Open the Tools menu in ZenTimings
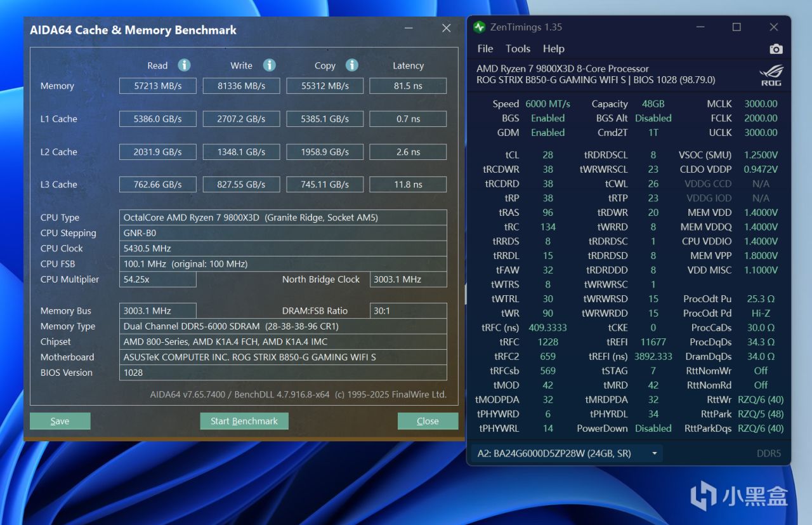The height and width of the screenshot is (525, 812). (518, 49)
